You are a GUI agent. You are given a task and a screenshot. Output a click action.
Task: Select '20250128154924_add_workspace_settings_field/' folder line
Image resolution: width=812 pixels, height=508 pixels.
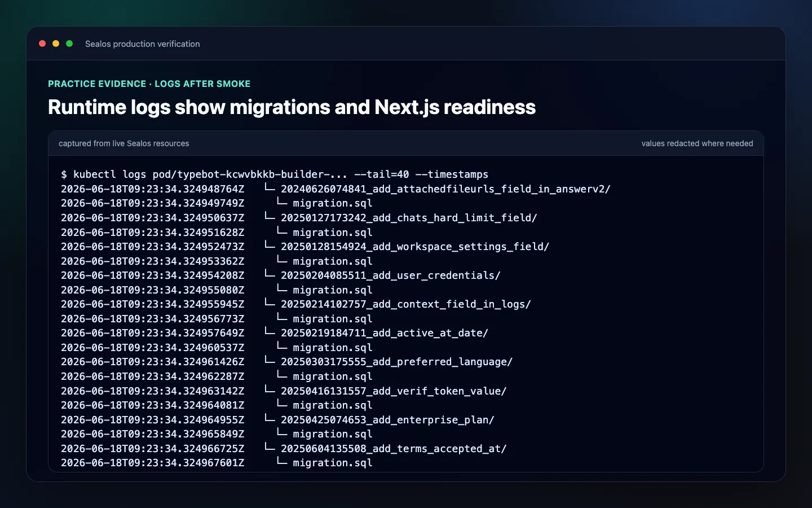point(415,247)
